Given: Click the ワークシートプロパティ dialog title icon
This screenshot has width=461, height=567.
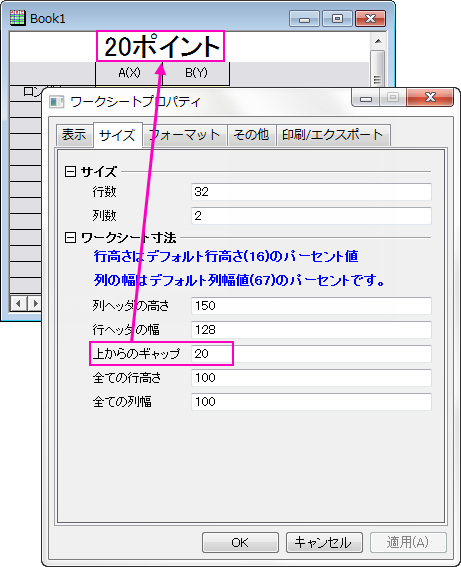Looking at the screenshot, I should point(56,102).
